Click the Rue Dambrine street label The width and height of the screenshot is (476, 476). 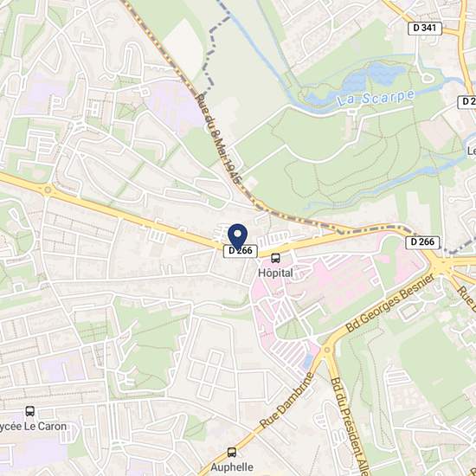click(x=286, y=401)
